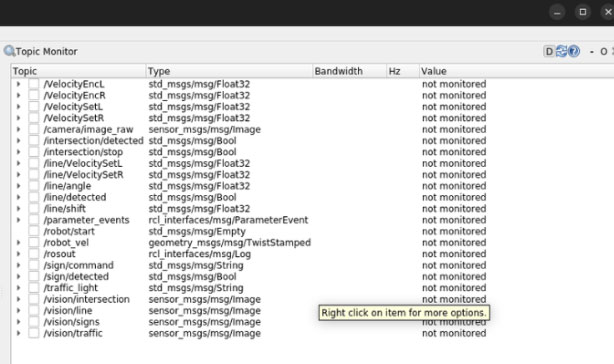Click the Topic Monitor panel title text
The width and height of the screenshot is (614, 364).
coord(47,51)
